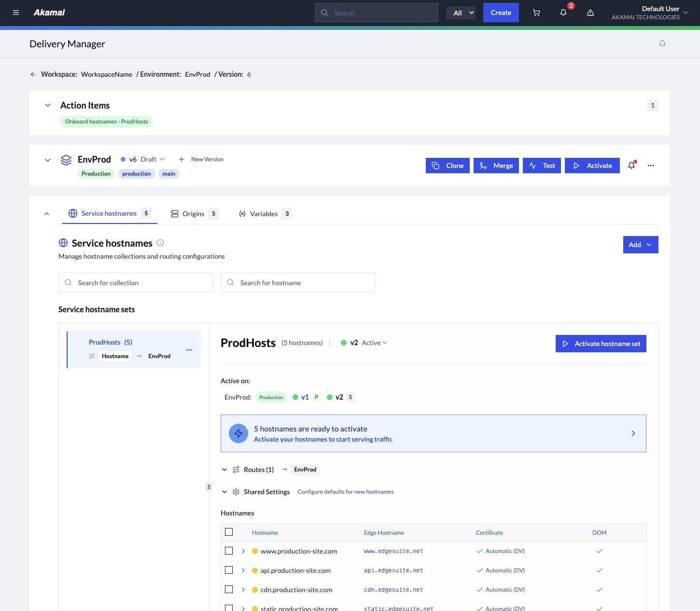The width and height of the screenshot is (700, 611).
Task: View notifications bell with red badge
Action: tap(564, 12)
